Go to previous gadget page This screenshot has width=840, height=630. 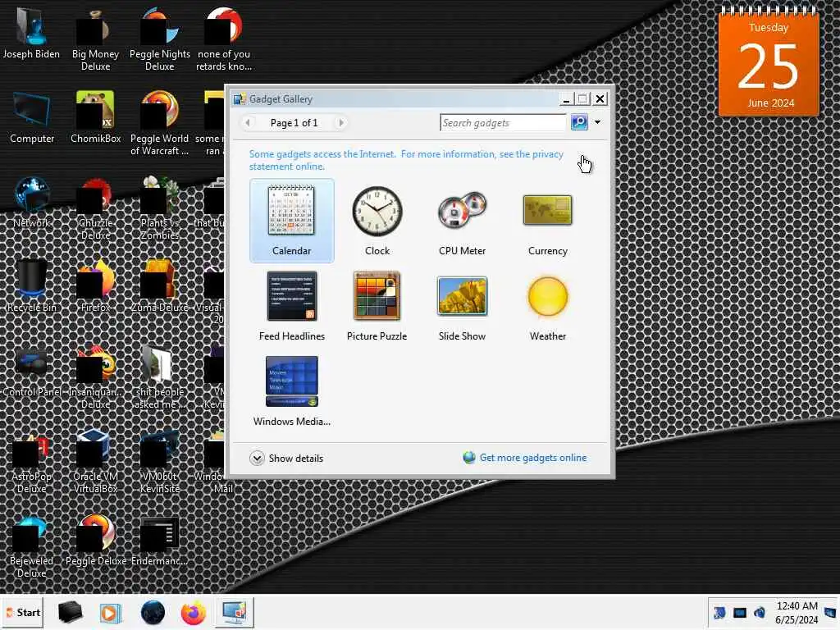248,123
